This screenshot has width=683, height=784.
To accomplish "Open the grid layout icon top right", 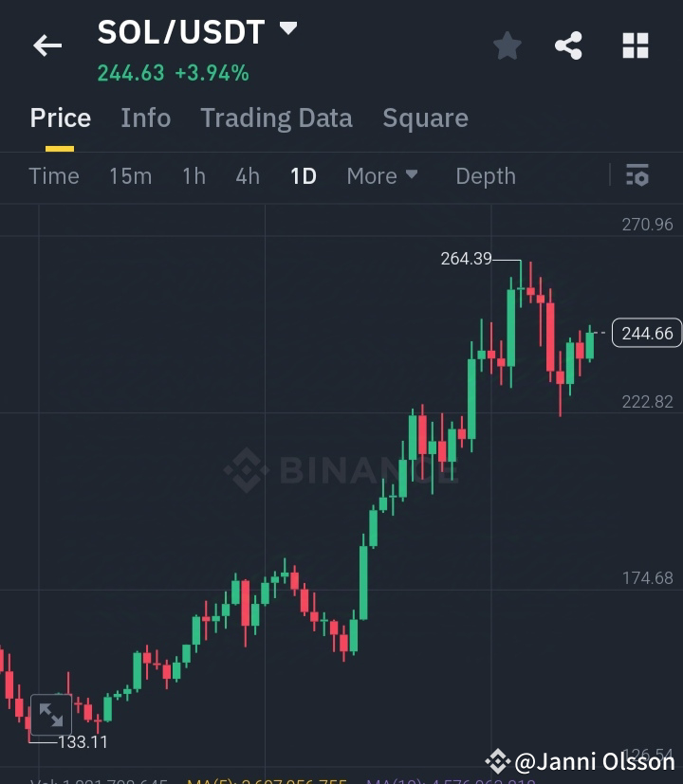I will [635, 44].
